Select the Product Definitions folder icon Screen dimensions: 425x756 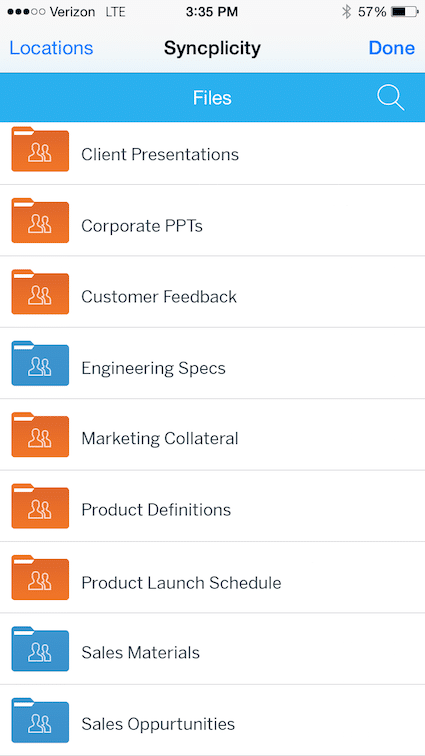click(40, 506)
